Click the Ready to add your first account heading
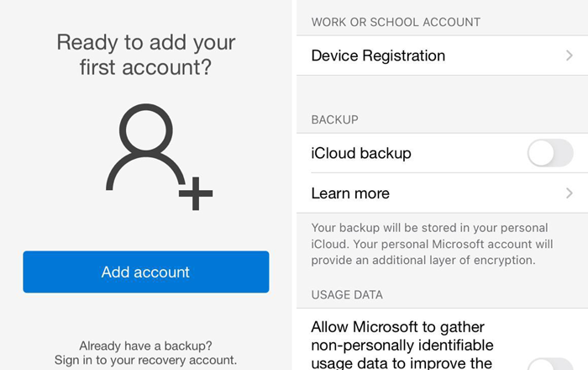Viewport: 588px width, 370px height. pyautogui.click(x=145, y=55)
